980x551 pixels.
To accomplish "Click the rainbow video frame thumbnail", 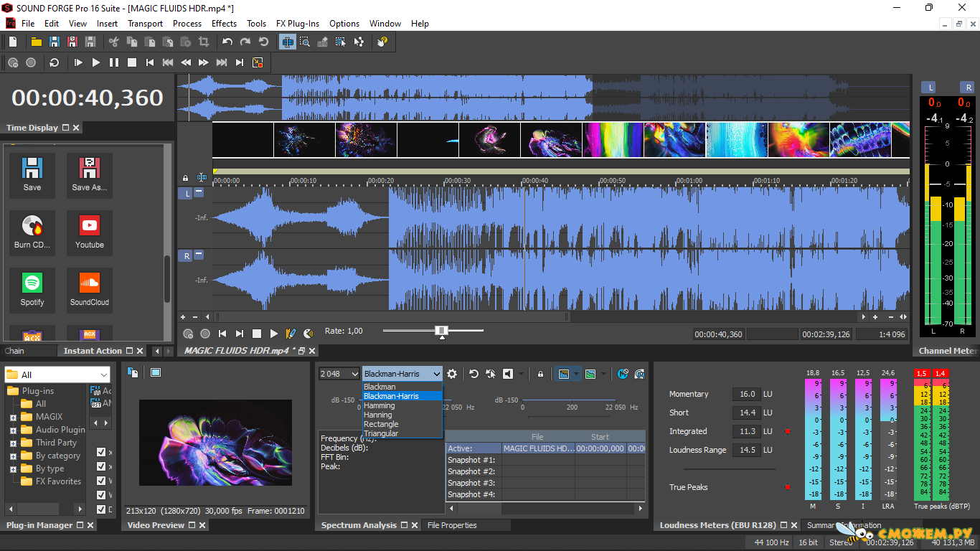I will tap(613, 140).
